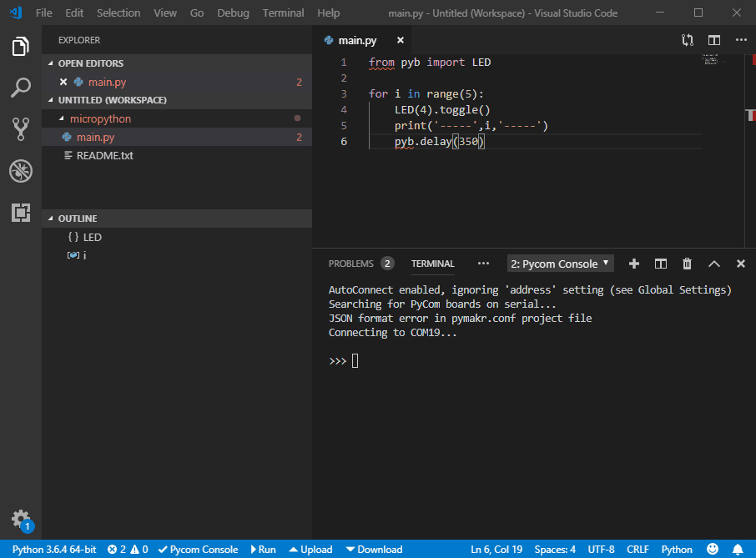Image resolution: width=756 pixels, height=558 pixels.
Task: Click Run in the status bar
Action: 262,550
